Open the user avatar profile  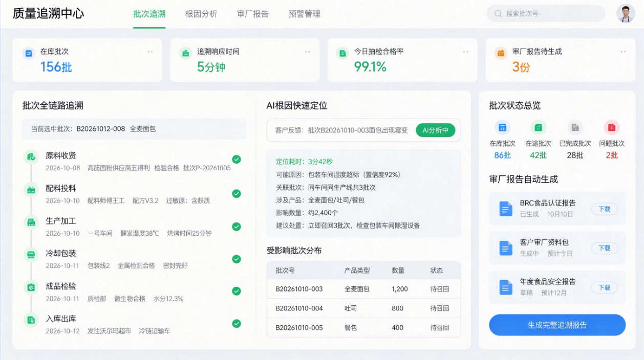coord(625,14)
